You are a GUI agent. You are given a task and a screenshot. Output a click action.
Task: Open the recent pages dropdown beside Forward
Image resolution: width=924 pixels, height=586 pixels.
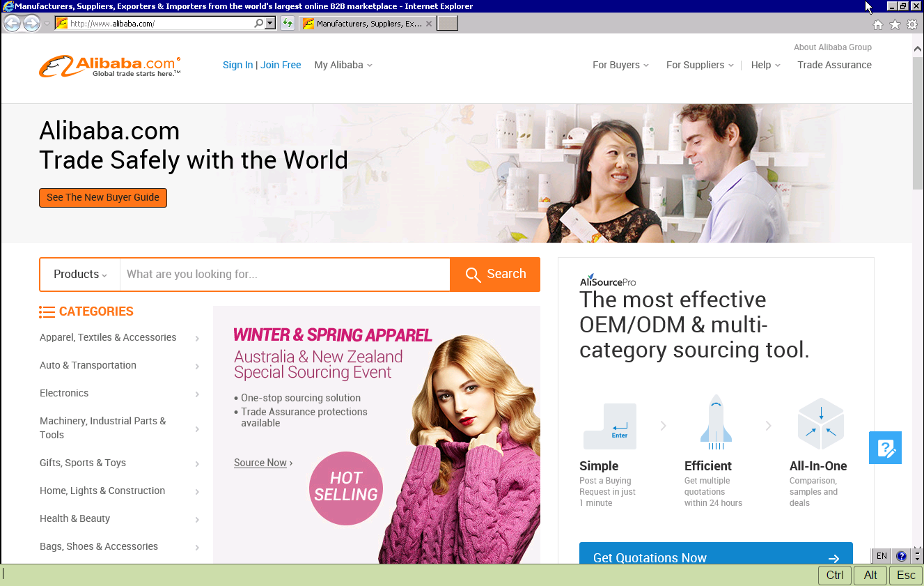coord(47,24)
